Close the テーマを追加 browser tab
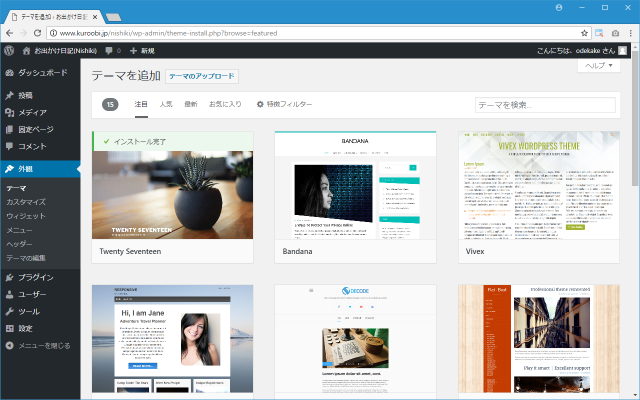The image size is (640, 400). click(95, 17)
